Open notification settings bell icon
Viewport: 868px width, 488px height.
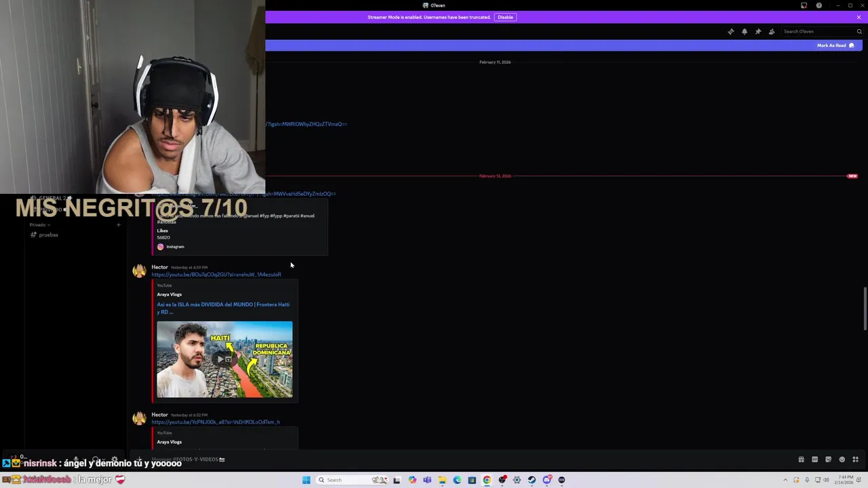[745, 31]
